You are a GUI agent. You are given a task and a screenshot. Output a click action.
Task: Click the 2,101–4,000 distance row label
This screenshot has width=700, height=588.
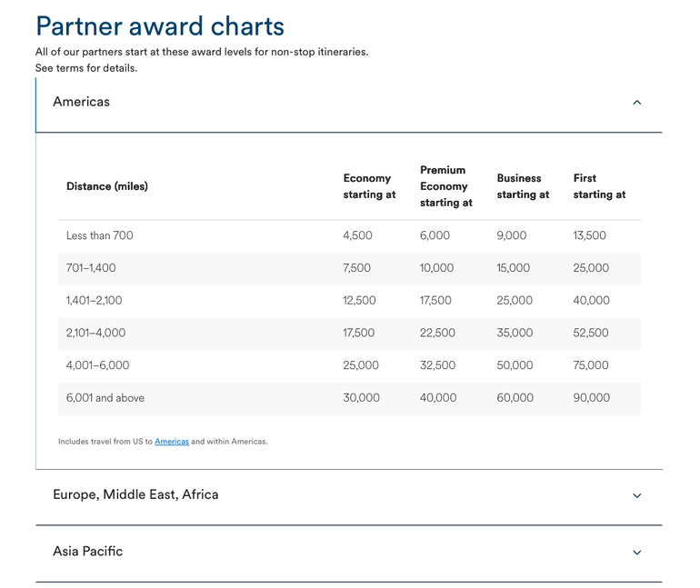(x=96, y=333)
